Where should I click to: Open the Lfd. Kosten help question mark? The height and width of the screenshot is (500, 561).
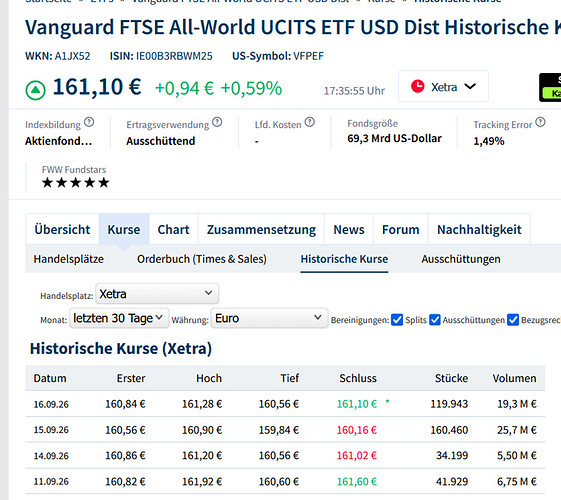click(310, 122)
